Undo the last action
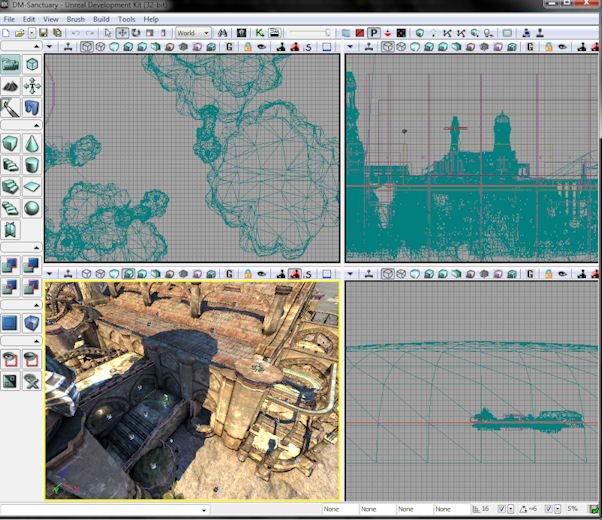The image size is (602, 520). coord(76,33)
